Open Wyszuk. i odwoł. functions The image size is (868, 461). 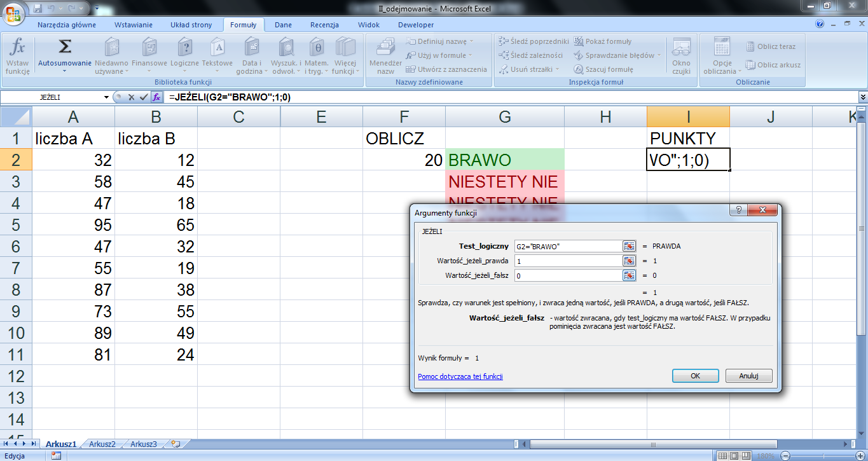[286, 56]
